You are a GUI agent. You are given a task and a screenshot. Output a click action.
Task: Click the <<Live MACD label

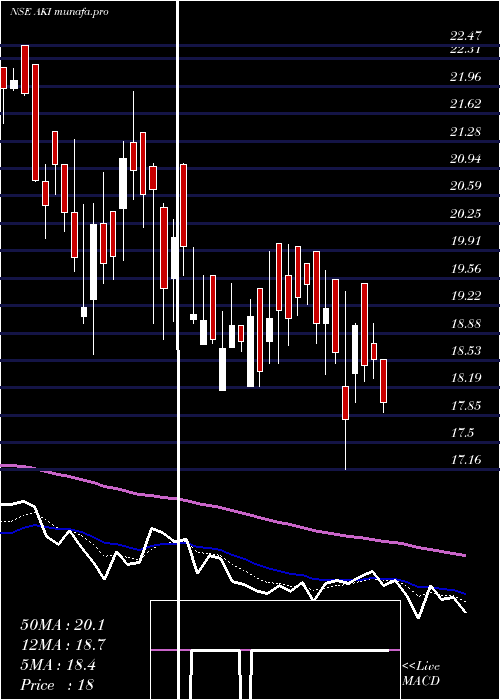pos(421,674)
